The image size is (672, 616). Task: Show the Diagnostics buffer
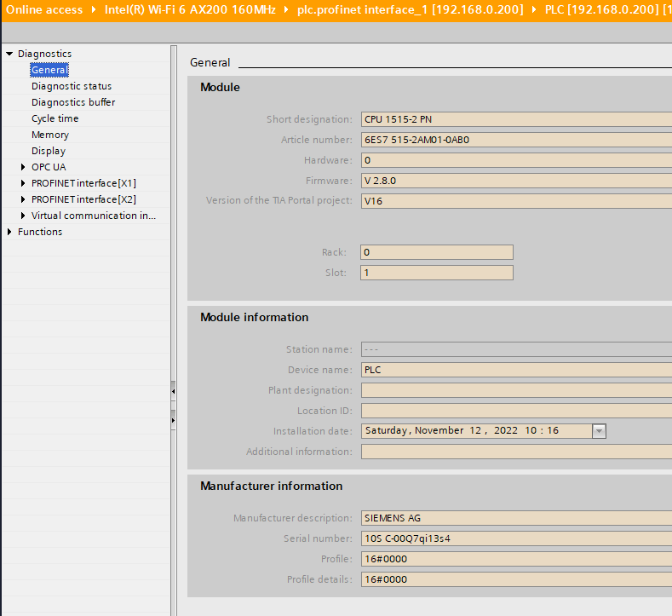[73, 102]
